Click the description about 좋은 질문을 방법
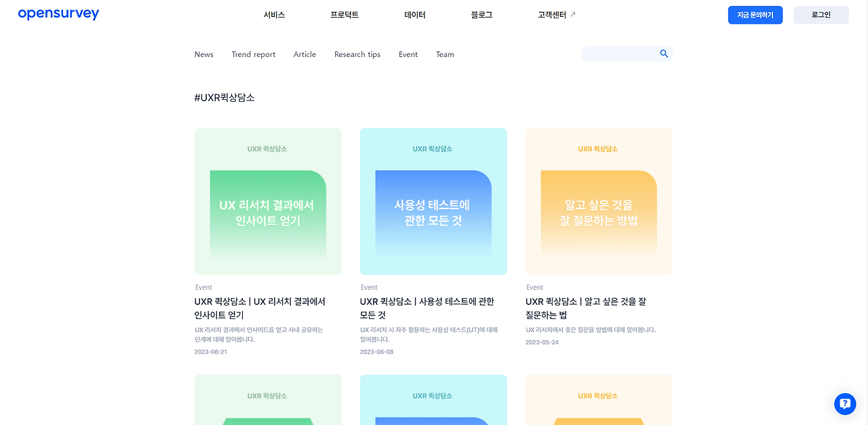The image size is (868, 425). point(591,330)
